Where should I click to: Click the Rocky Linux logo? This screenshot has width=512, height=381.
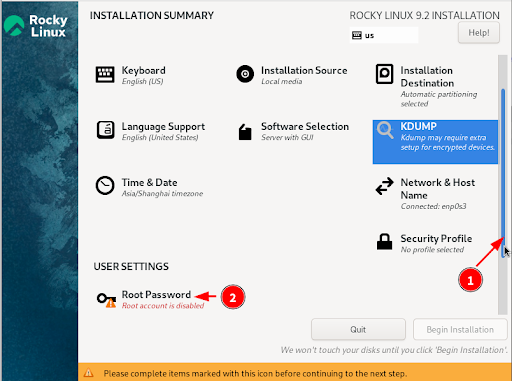point(35,25)
